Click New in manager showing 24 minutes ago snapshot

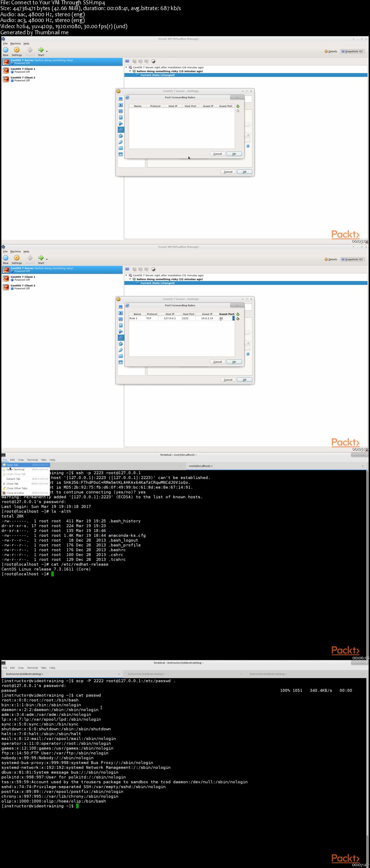5,51
